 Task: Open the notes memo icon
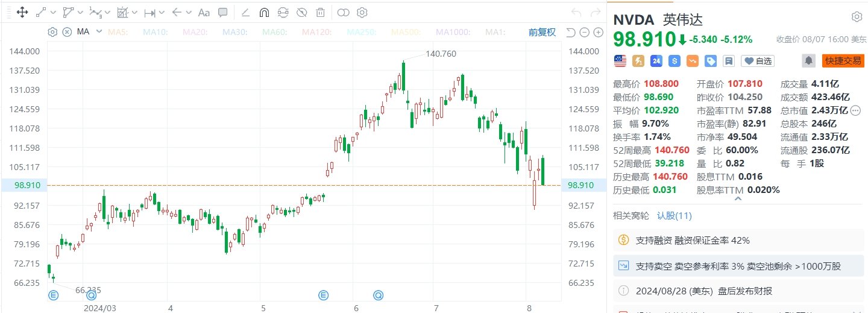pyautogui.click(x=729, y=60)
